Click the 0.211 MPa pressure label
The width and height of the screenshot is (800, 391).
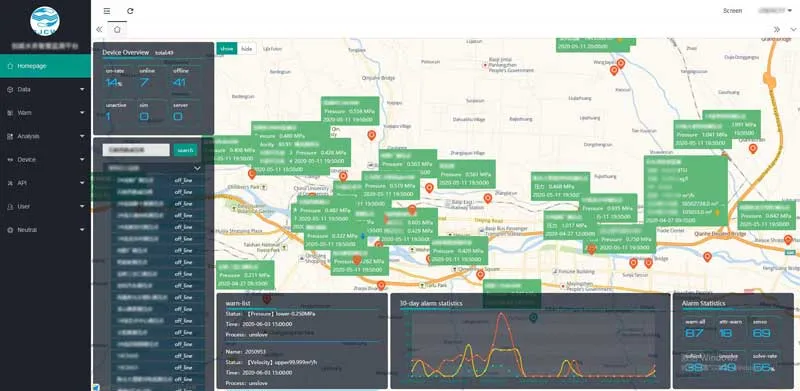[x=245, y=275]
